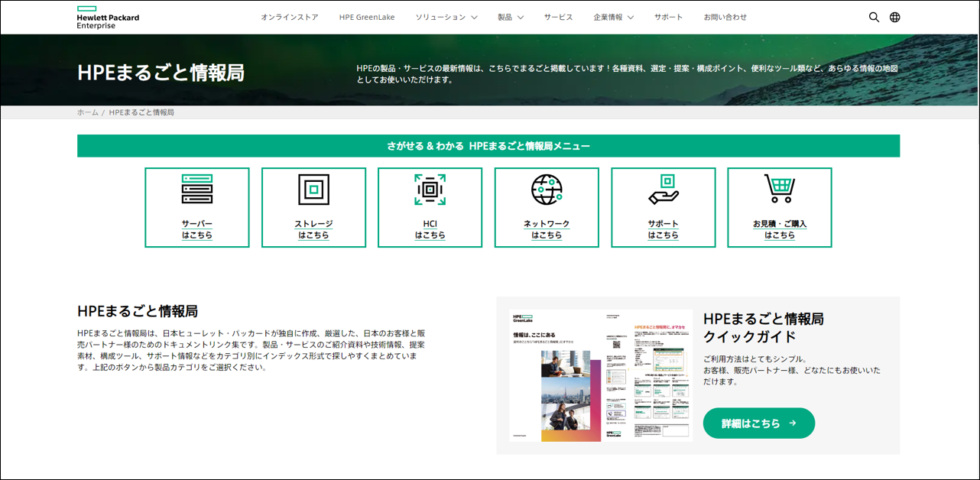Open the オンラインストア menu item
980x480 pixels.
pyautogui.click(x=290, y=17)
